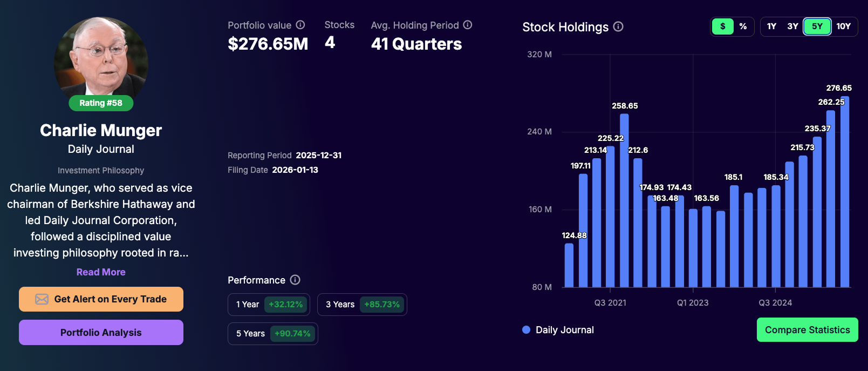Click the bar labeled 197.11
Image resolution: width=868 pixels, height=371 pixels.
(583, 230)
